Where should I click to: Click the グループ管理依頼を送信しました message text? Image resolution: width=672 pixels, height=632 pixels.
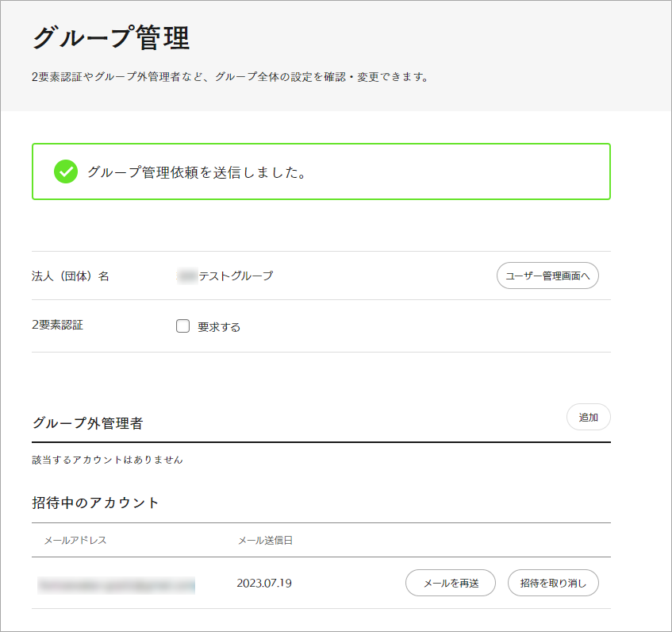tap(197, 171)
